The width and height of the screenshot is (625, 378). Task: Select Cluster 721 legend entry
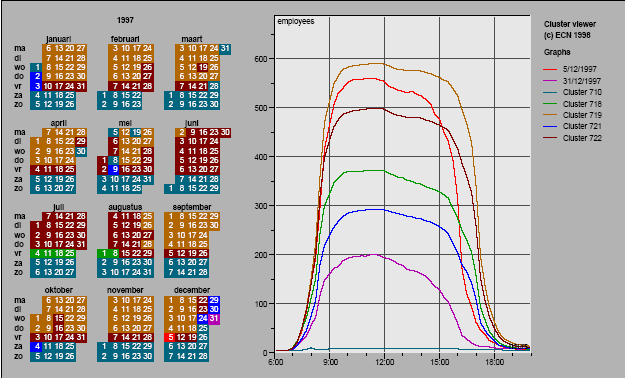tap(572, 126)
